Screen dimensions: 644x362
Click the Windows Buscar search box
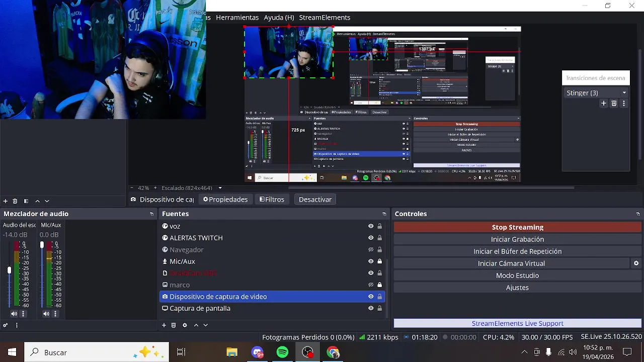[97, 352]
